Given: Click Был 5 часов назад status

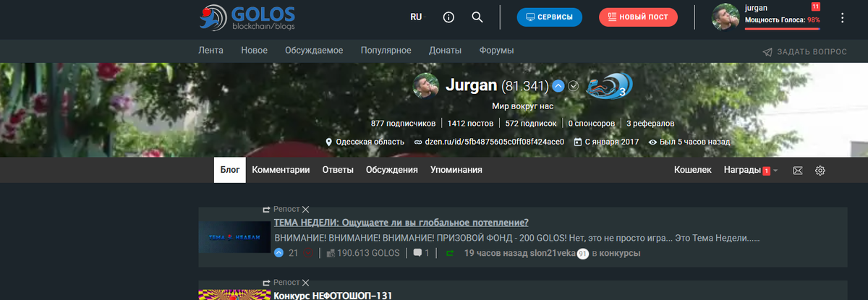Looking at the screenshot, I should tap(694, 142).
